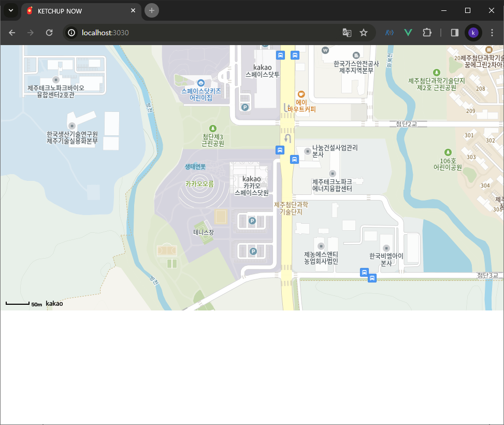The image size is (504, 425).
Task: Click the 에이바우트커피 cafe marker
Action: (x=301, y=94)
